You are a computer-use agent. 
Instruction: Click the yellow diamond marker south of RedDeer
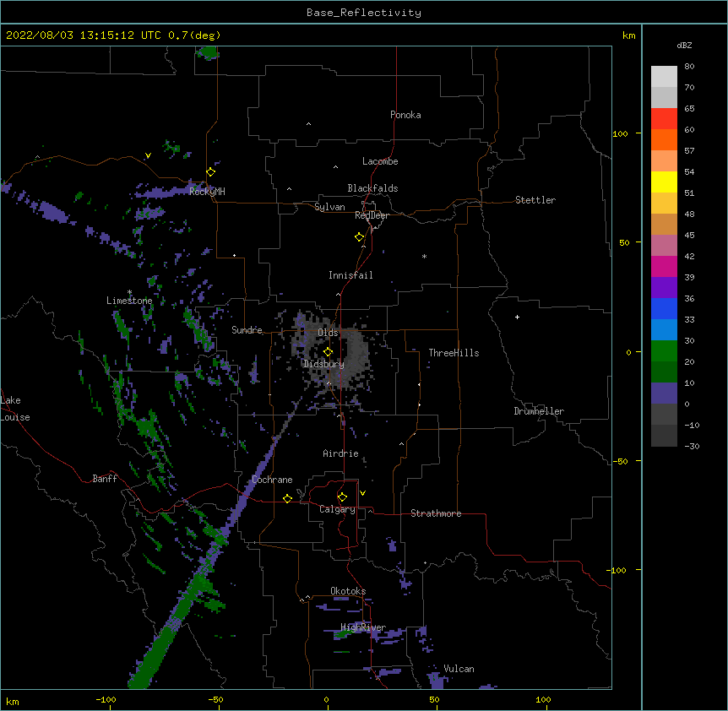click(360, 237)
